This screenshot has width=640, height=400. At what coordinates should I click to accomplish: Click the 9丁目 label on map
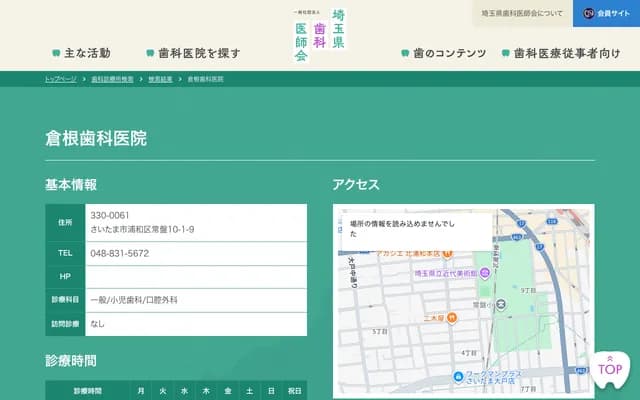pos(528,291)
